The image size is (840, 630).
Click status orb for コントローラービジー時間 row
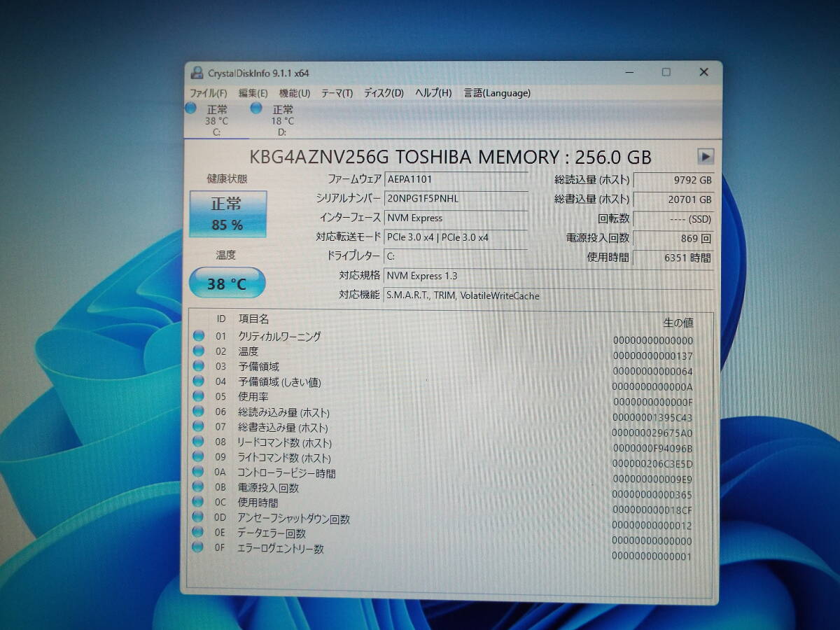pos(198,472)
